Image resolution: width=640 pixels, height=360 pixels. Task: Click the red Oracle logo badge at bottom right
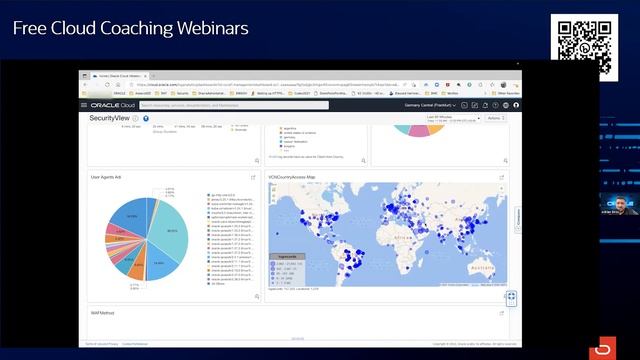click(x=602, y=348)
